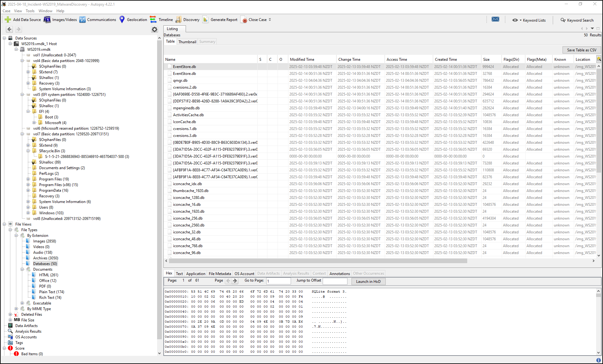Select the OS Accounts icon
The image size is (603, 364).
tap(11, 337)
